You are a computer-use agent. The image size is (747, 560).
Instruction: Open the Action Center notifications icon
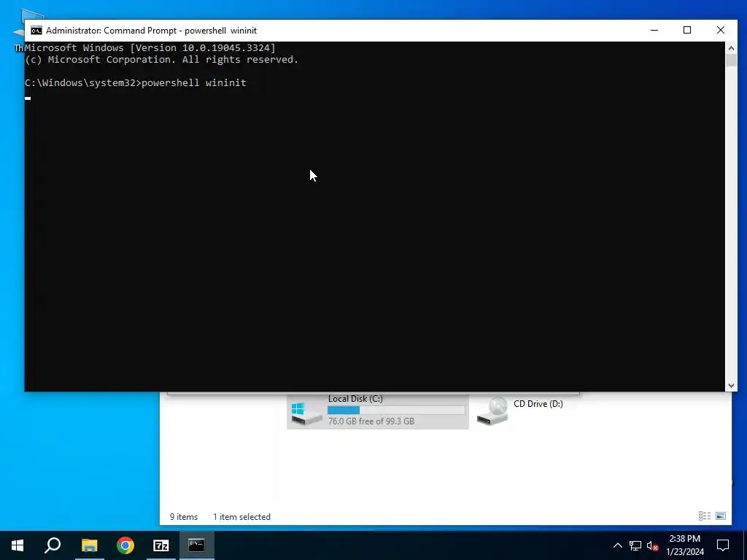pyautogui.click(x=723, y=545)
